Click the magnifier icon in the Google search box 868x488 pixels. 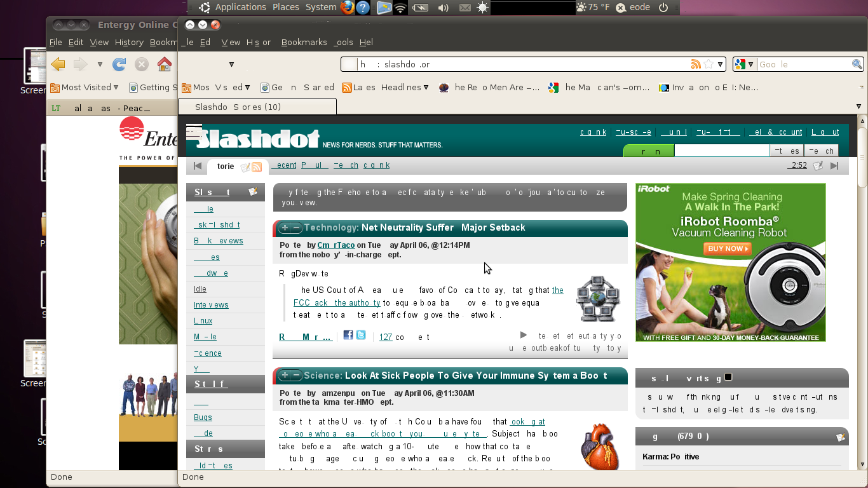tap(857, 64)
